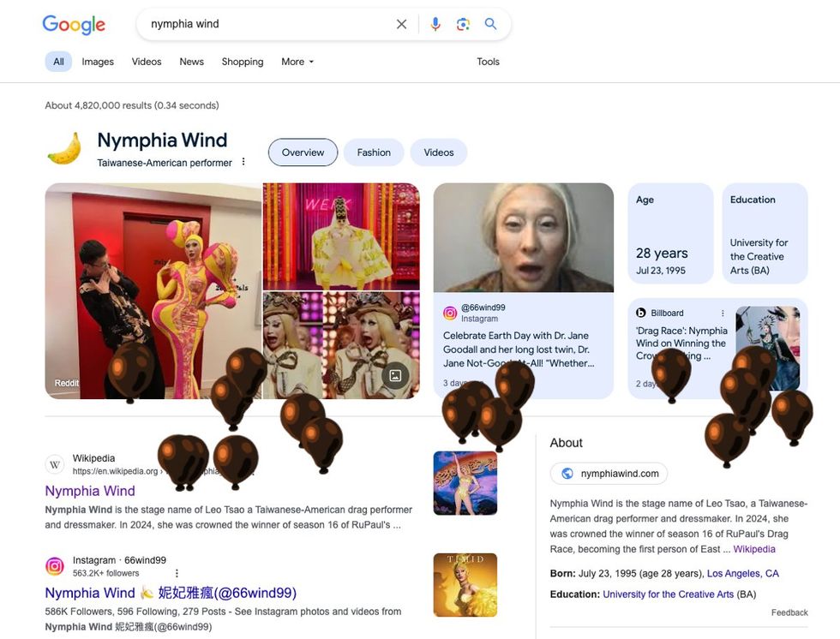Open the nymphiawind.com website link
This screenshot has height=639, width=840.
(609, 473)
